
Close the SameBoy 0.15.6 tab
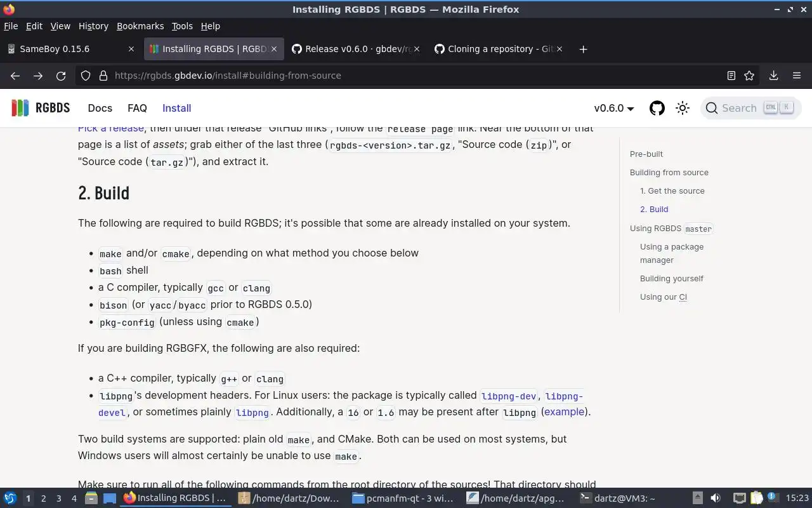(131, 49)
